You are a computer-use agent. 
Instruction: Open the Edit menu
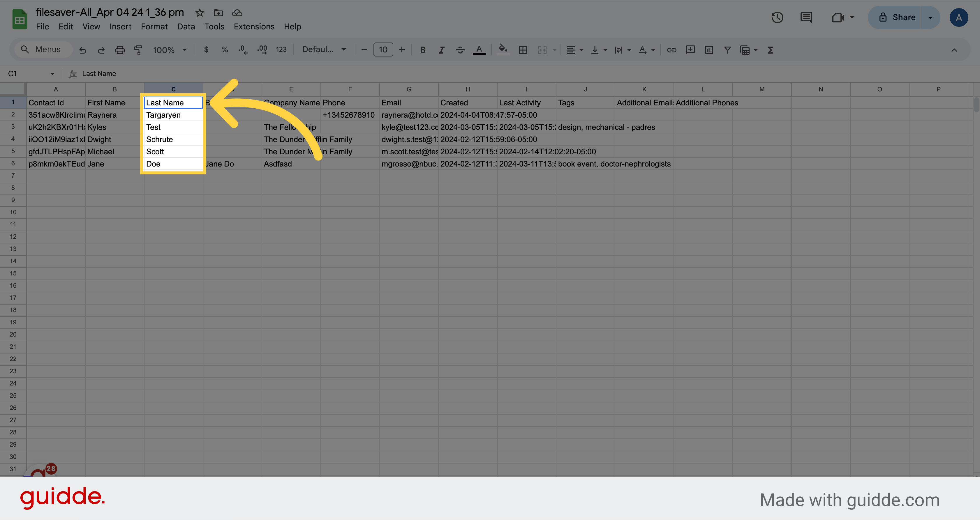(x=66, y=26)
